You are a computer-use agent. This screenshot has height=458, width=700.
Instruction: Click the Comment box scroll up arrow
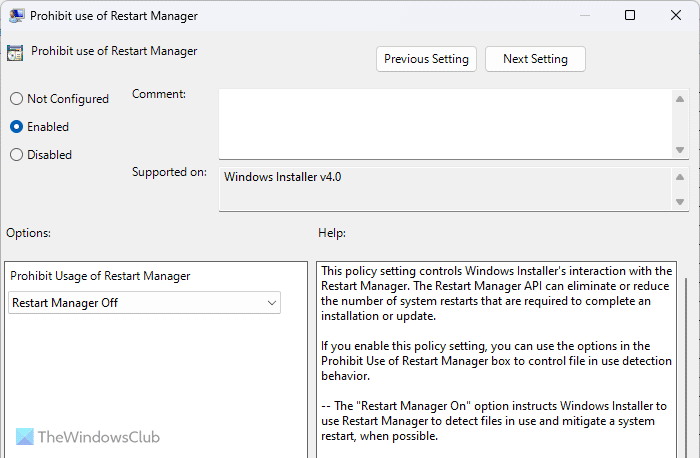click(x=680, y=97)
